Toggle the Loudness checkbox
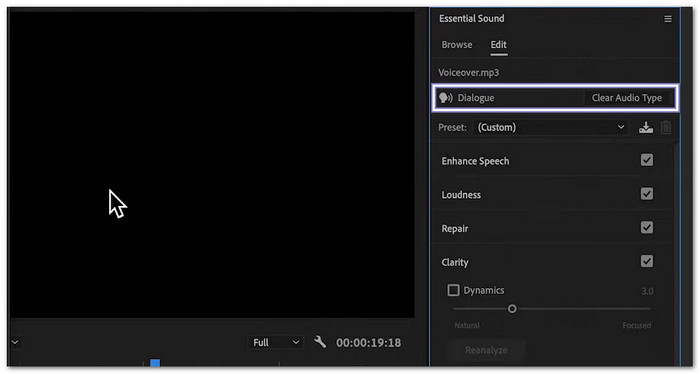Image resolution: width=700 pixels, height=374 pixels. click(x=646, y=194)
